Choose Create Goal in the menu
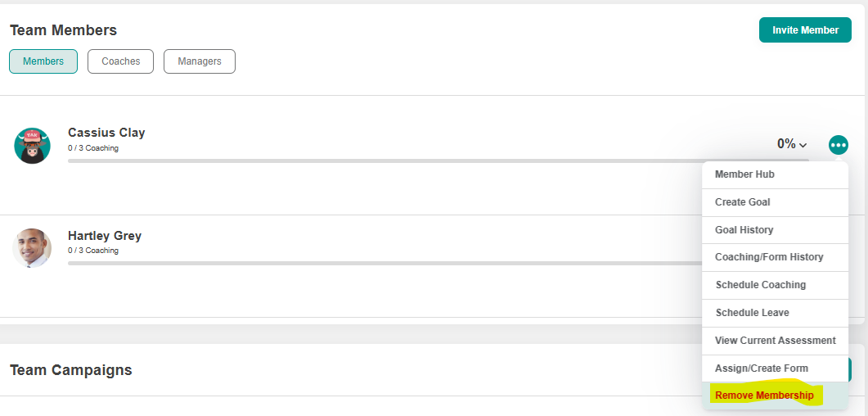Screen dimensions: 868x416 coord(742,202)
